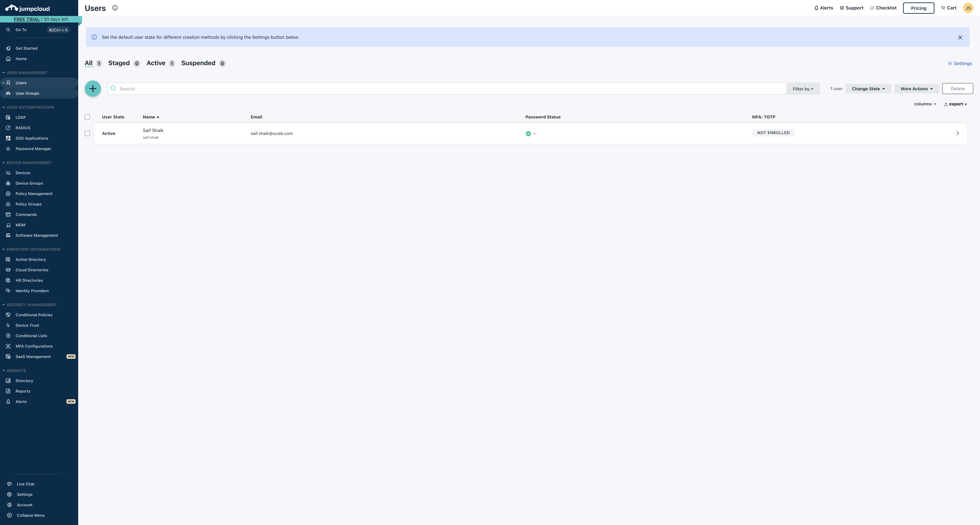Switch to the Staged tab

124,63
